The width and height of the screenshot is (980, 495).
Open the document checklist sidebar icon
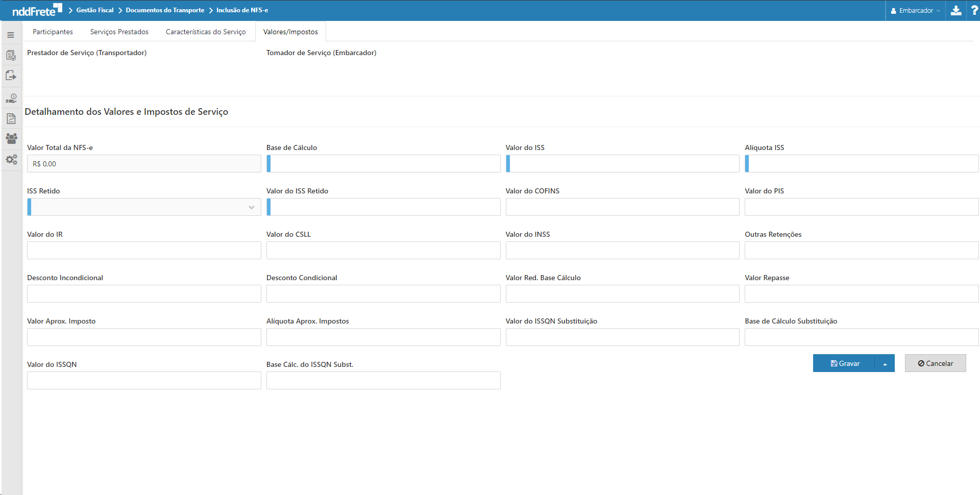(x=11, y=56)
